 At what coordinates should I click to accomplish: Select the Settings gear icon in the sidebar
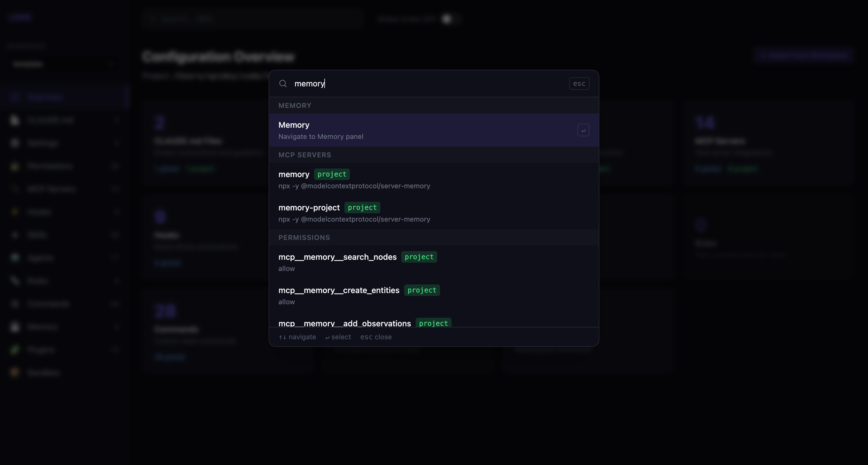(x=15, y=143)
